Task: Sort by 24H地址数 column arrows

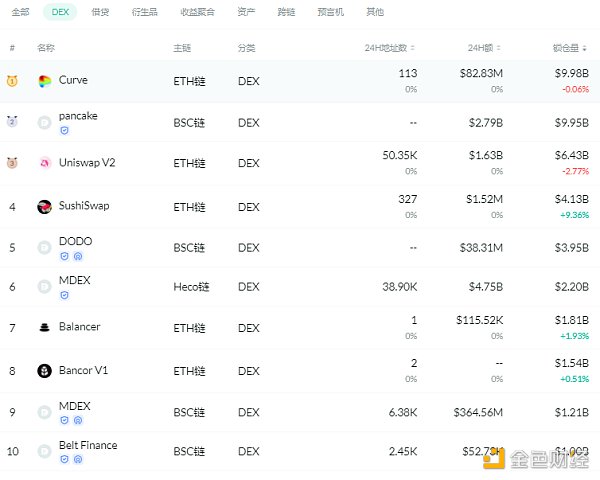Action: [413, 48]
